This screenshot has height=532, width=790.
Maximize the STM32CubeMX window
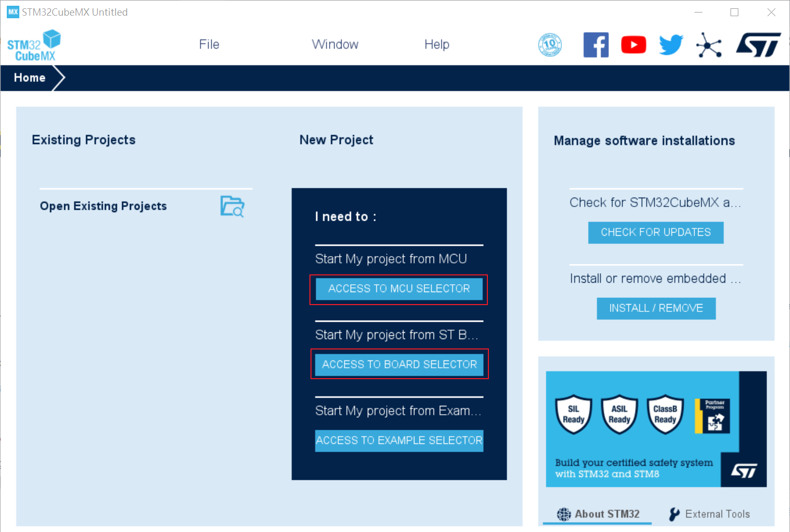click(734, 12)
